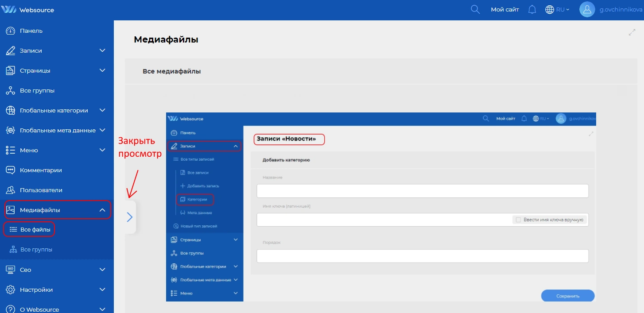Image resolution: width=644 pixels, height=313 pixels.
Task: Select Все файлы under Медиафайлы
Action: tap(31, 230)
